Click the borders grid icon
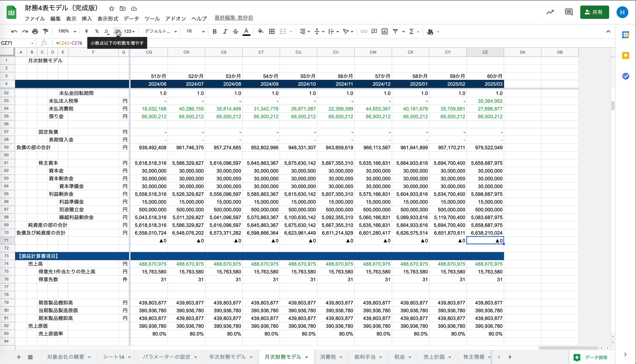This screenshot has width=636, height=364. click(x=272, y=32)
